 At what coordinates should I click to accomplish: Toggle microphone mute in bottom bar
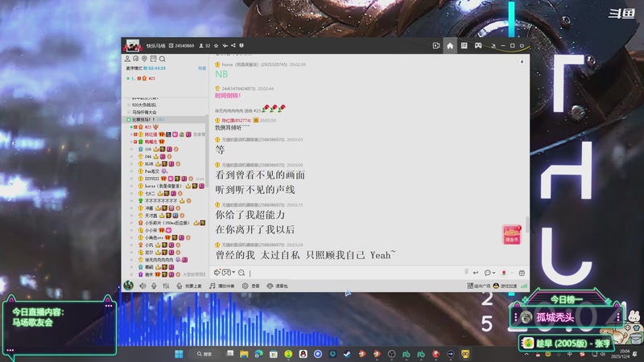click(154, 286)
